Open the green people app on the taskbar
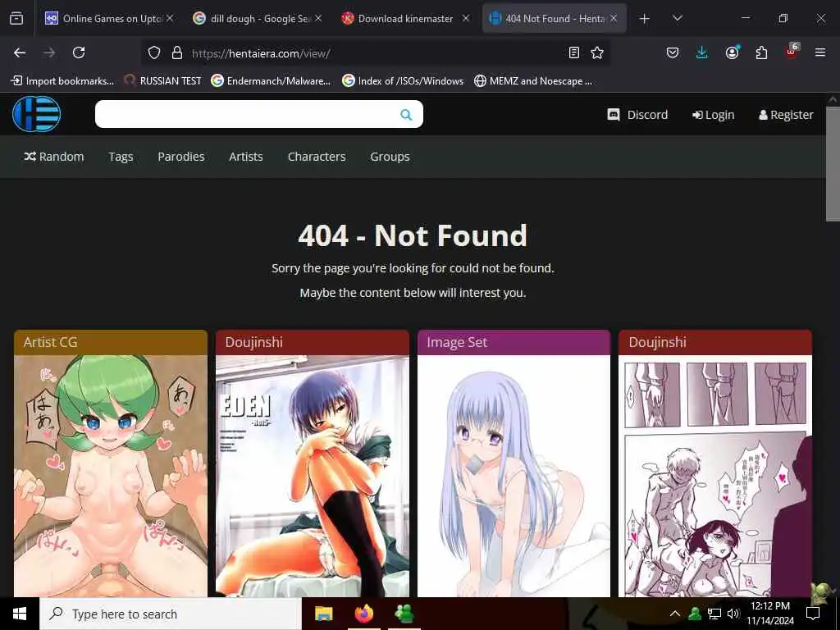The width and height of the screenshot is (840, 630). pos(404,614)
